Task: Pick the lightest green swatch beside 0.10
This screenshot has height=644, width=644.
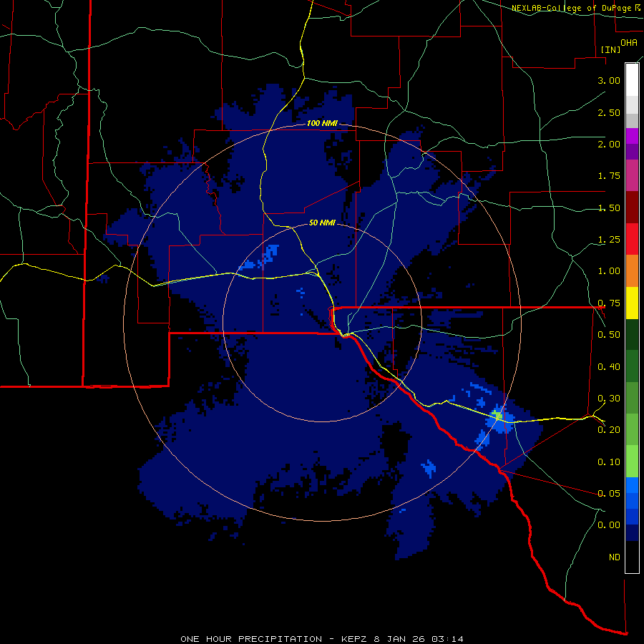Action: 632,462
